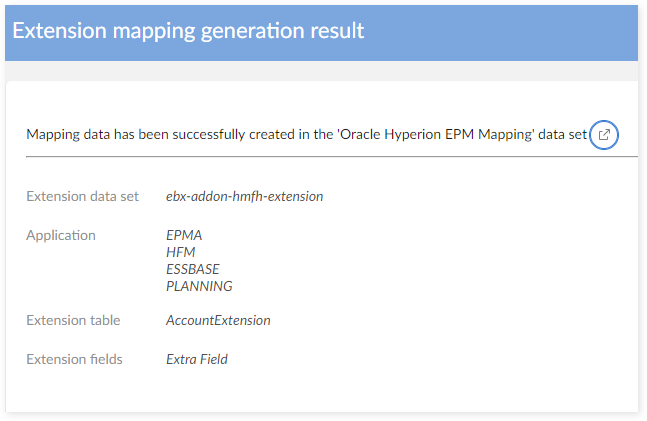Select the AccountExtension table value
Viewport: 647px width, 421px height.
click(x=218, y=320)
